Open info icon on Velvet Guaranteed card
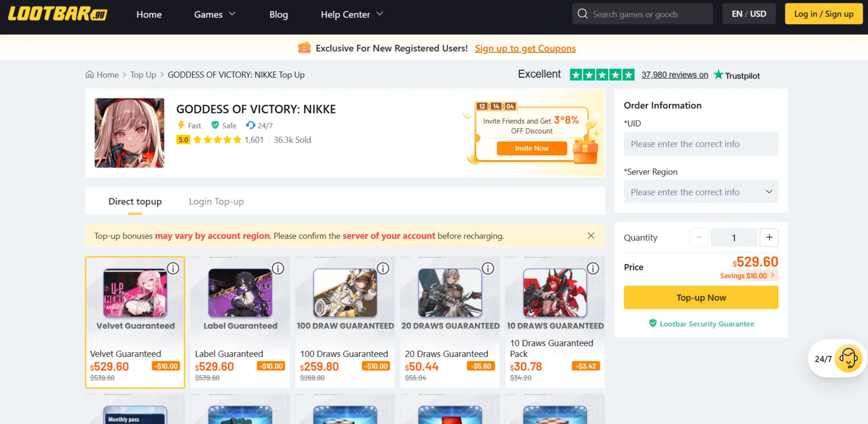 [x=173, y=268]
